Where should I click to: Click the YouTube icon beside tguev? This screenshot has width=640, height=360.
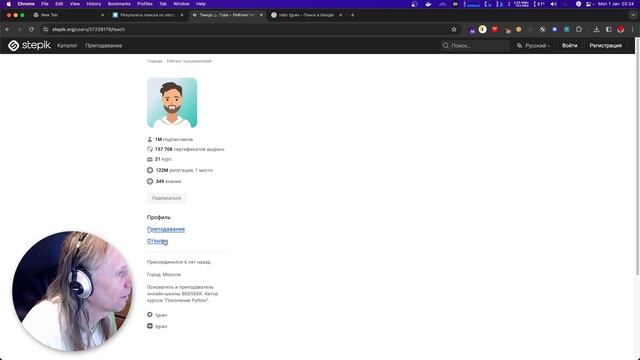click(150, 326)
